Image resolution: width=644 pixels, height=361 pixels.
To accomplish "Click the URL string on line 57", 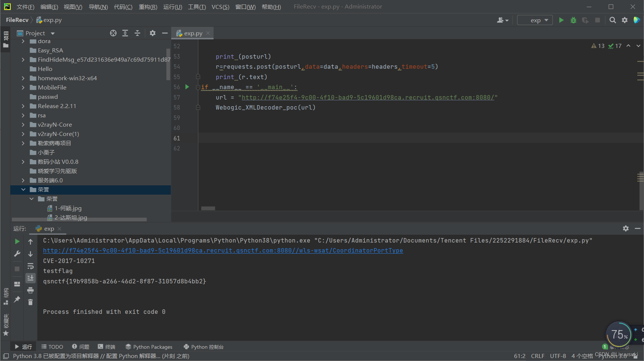I will pos(368,97).
